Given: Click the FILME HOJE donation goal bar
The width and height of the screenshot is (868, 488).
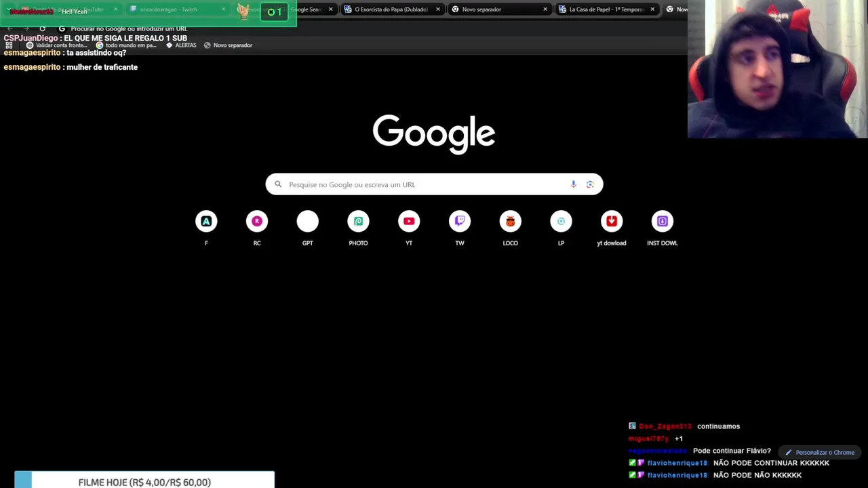Looking at the screenshot, I should [x=144, y=481].
